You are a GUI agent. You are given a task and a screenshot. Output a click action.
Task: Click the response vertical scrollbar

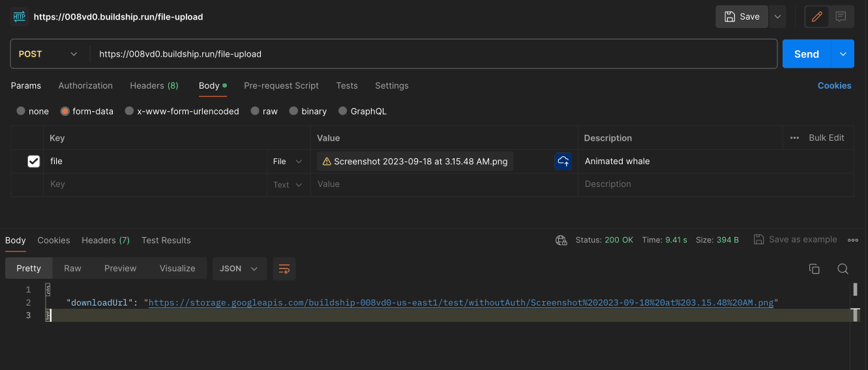tap(855, 289)
